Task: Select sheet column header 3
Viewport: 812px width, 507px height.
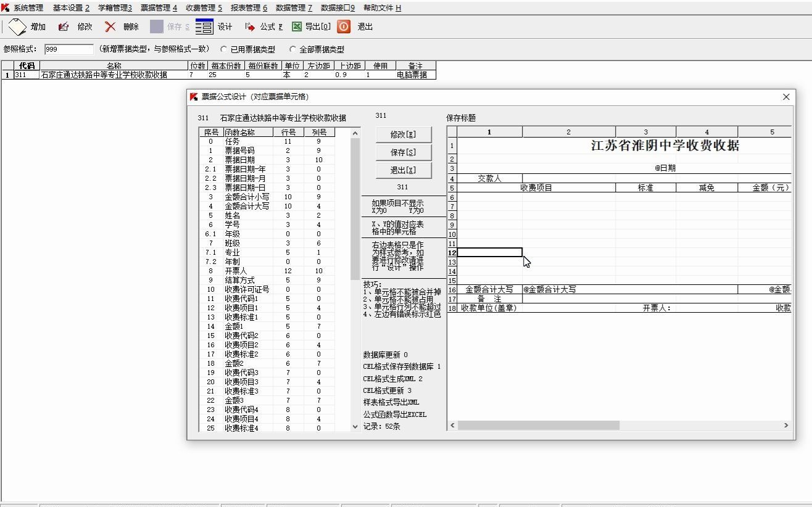Action: point(645,132)
